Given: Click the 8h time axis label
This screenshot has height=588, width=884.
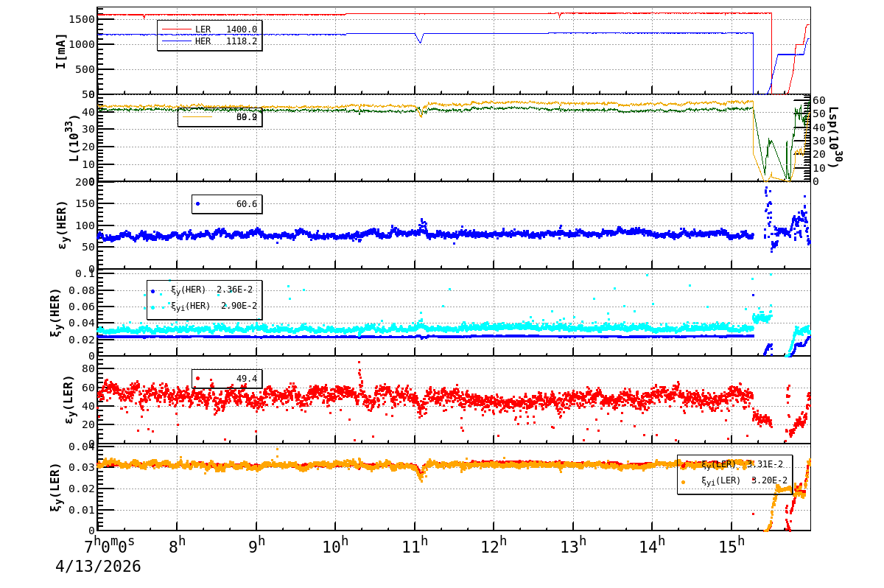Looking at the screenshot, I should [x=178, y=547].
